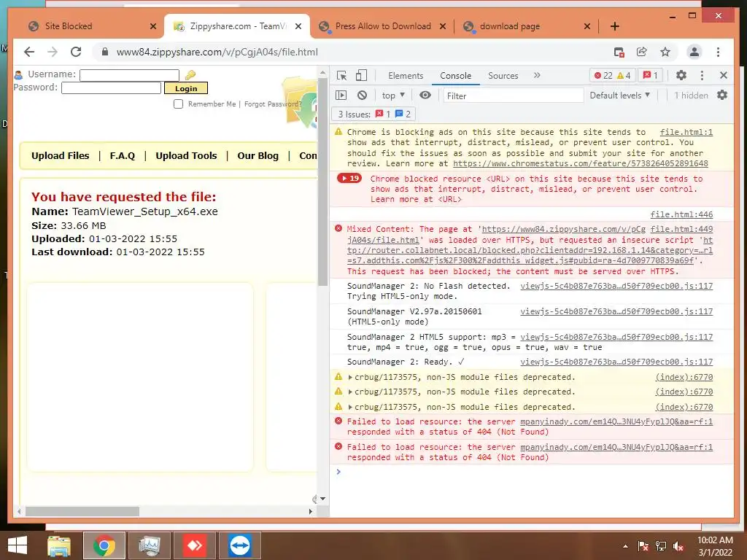Open File Explorer from the taskbar
Image resolution: width=747 pixels, height=560 pixels.
59,545
